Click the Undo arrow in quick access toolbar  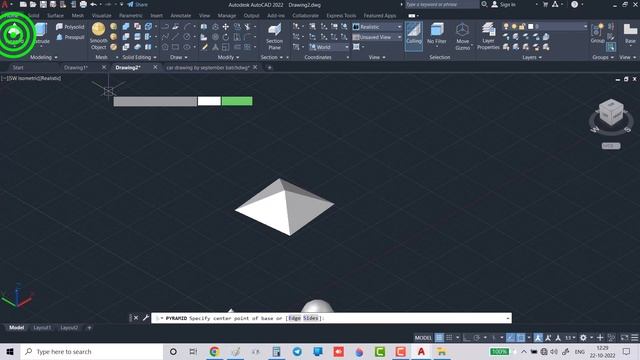coord(93,4)
